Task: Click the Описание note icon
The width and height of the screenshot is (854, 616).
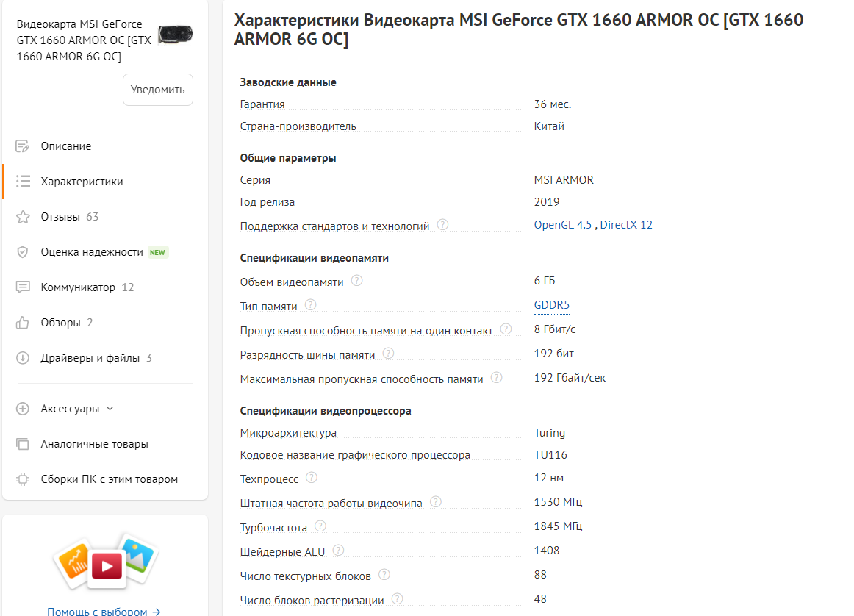Action: pos(22,146)
